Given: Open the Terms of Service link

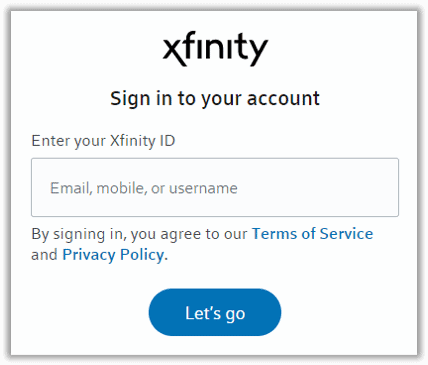Looking at the screenshot, I should [x=312, y=234].
